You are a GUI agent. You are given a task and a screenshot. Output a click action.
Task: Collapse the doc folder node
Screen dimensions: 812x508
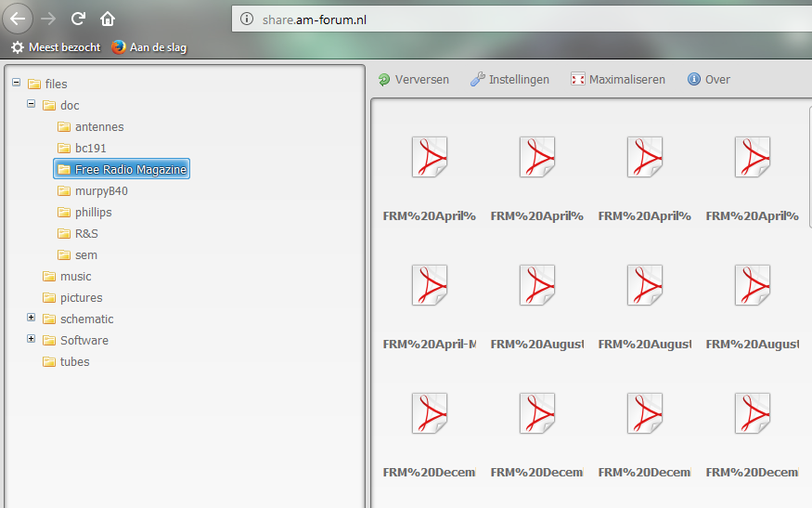[32, 105]
